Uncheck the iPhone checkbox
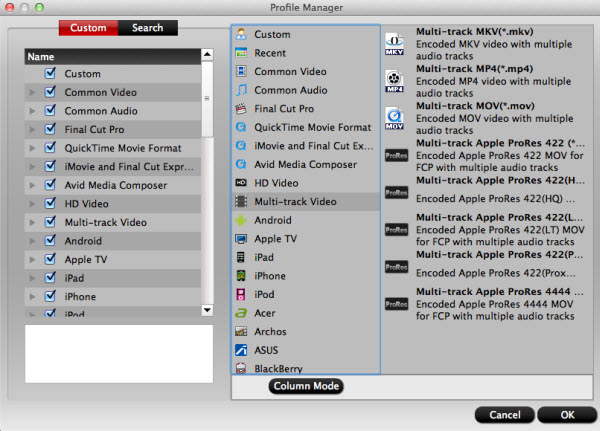This screenshot has height=431, width=600. pyautogui.click(x=50, y=296)
